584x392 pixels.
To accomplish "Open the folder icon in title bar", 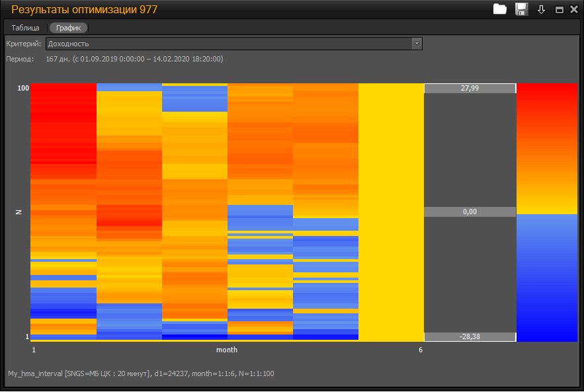I will [500, 9].
